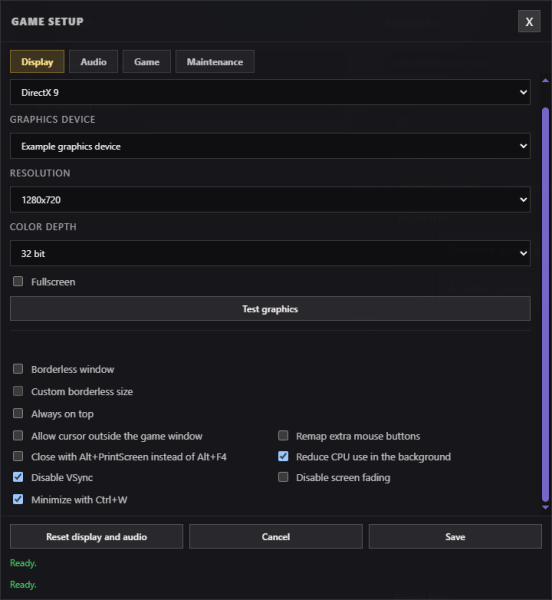Click the scrollbar up arrow
Screen dimensions: 552x600
[x=545, y=80]
